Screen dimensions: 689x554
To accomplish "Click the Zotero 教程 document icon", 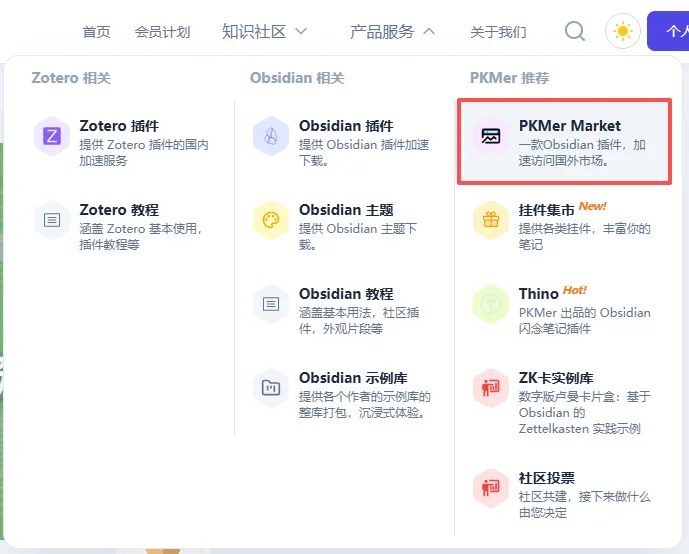I will point(52,220).
